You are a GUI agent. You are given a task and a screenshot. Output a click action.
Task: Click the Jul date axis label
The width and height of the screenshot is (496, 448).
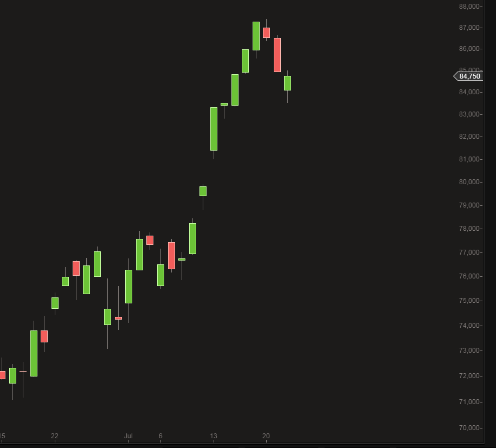click(128, 436)
